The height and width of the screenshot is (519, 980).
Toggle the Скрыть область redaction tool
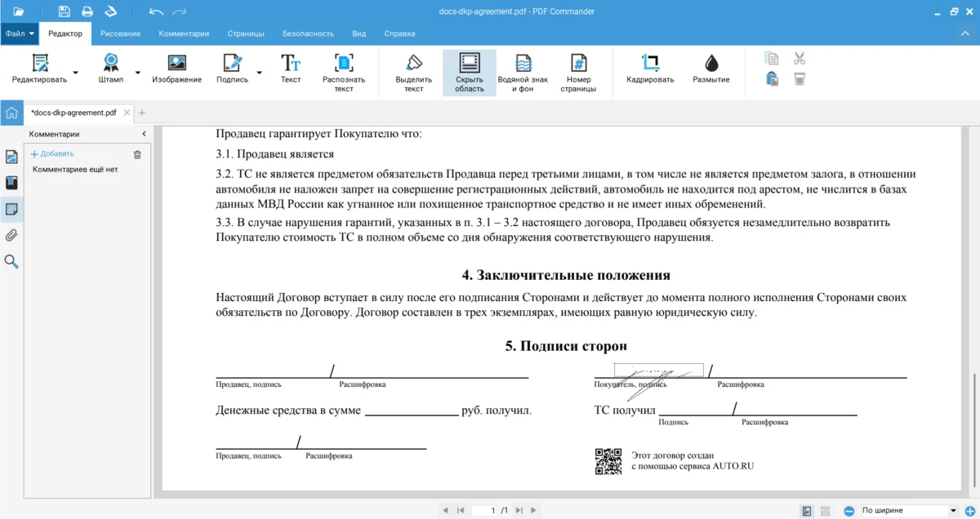click(470, 73)
